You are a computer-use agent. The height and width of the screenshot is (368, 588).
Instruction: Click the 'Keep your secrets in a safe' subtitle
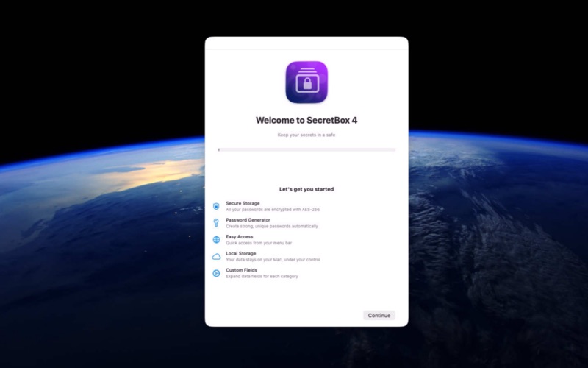(306, 135)
